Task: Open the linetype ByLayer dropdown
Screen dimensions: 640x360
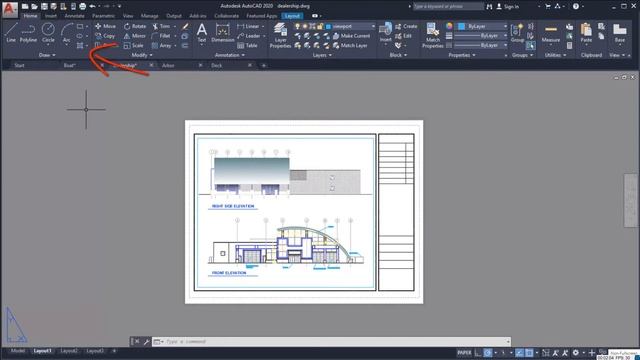Action: [x=481, y=45]
